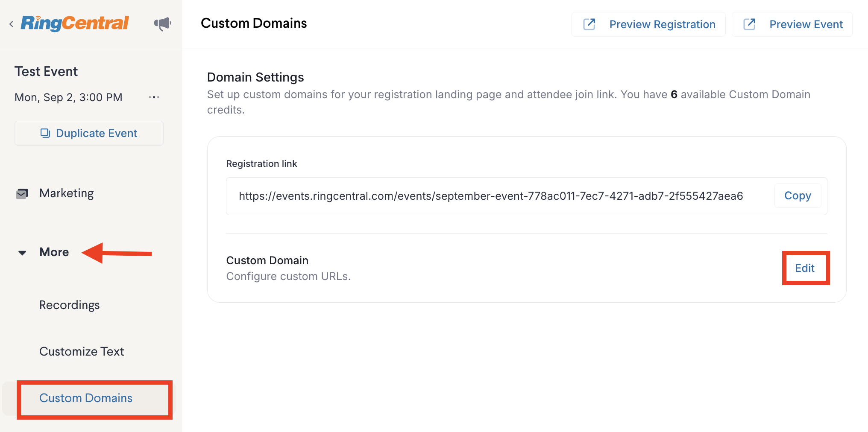Click the Duplicate Event button
Screen dimensions: 868x432
pos(89,133)
